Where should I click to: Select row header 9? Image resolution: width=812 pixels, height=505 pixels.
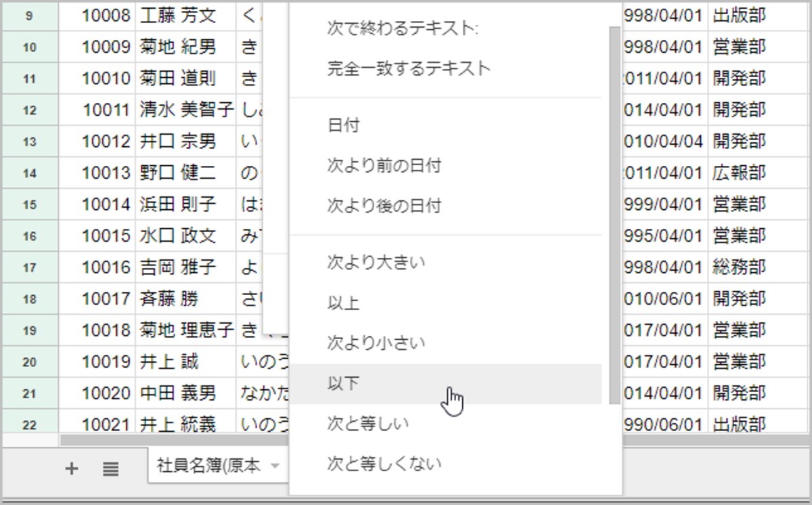pyautogui.click(x=30, y=16)
